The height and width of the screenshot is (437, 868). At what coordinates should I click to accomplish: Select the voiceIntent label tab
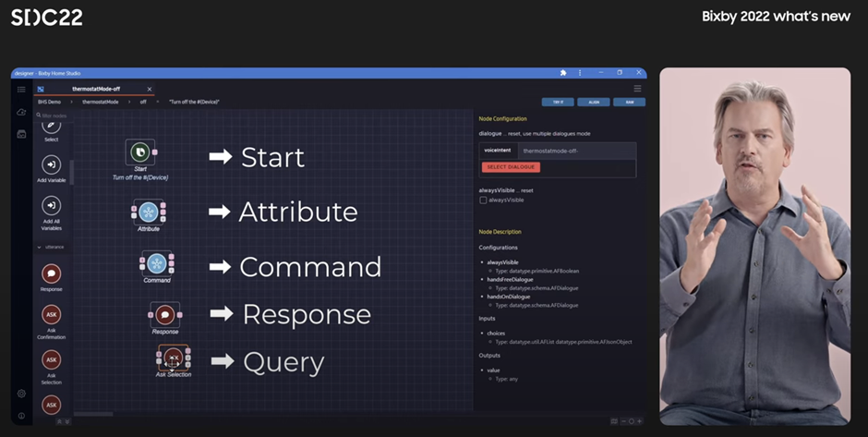(x=498, y=151)
